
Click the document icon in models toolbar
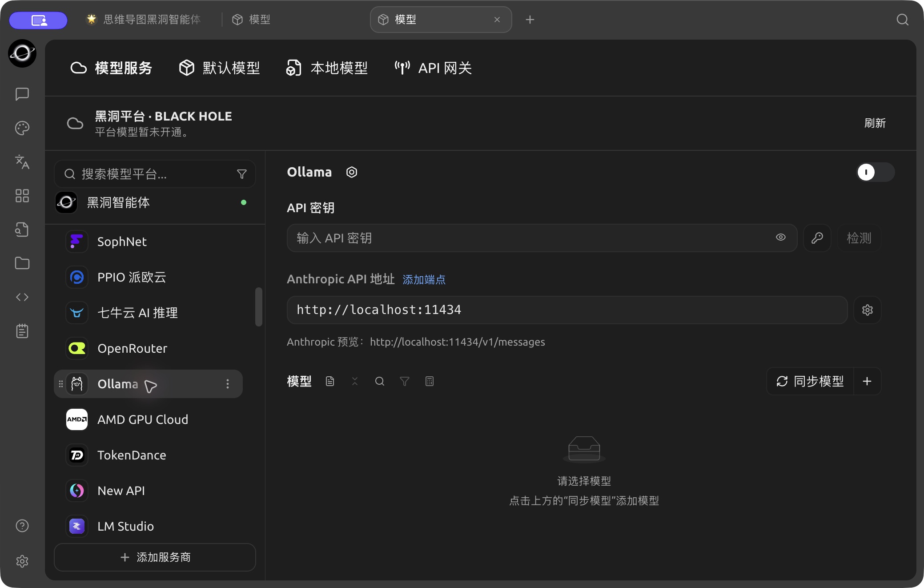coord(330,381)
